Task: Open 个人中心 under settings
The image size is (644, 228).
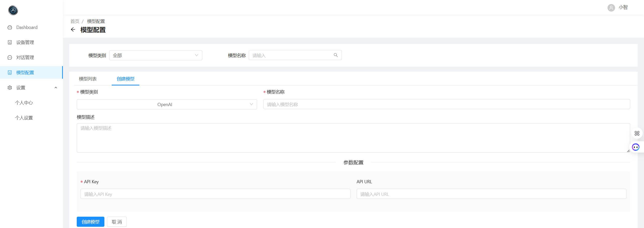Action: 24,103
